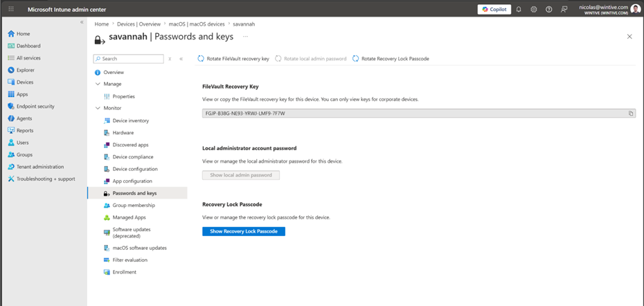This screenshot has height=306, width=644.
Task: Open the notifications bell
Action: click(519, 9)
